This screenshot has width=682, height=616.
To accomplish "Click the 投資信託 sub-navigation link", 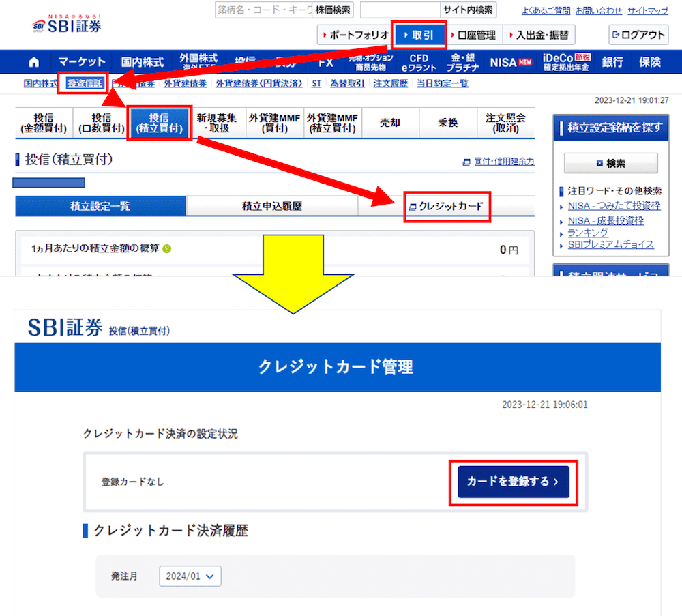I will (x=85, y=83).
